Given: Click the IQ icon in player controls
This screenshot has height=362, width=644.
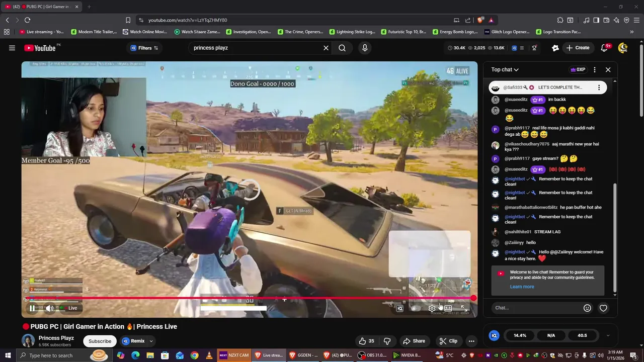Looking at the screenshot, I should click(x=400, y=308).
